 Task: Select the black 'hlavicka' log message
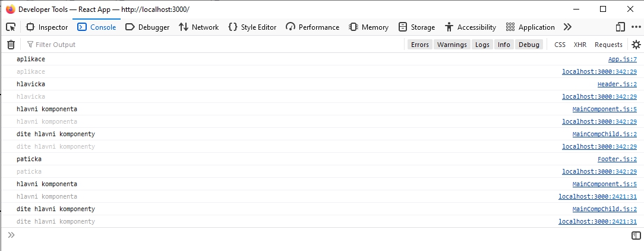(31, 84)
